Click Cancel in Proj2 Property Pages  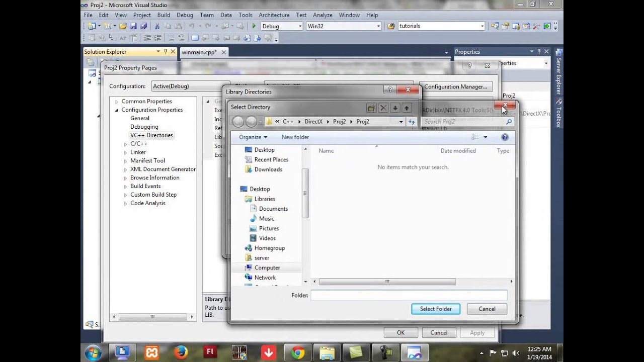point(439,333)
